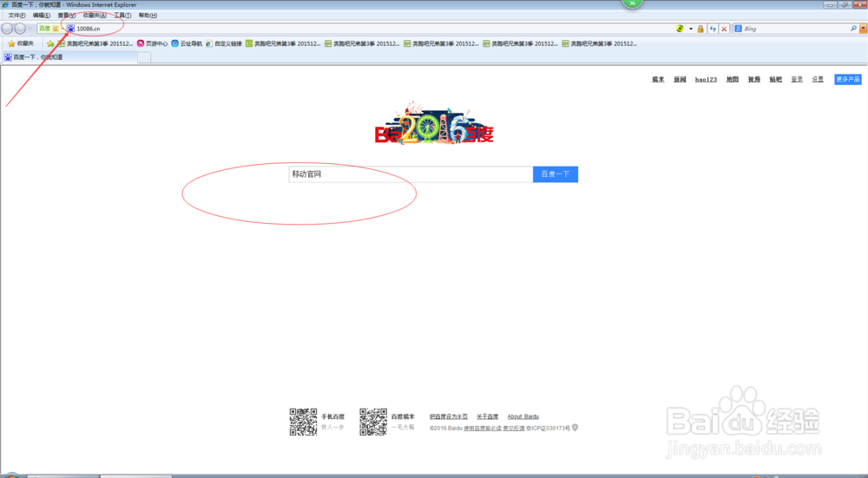This screenshot has height=478, width=868.
Task: Open the 工具(T) menu
Action: [x=122, y=16]
